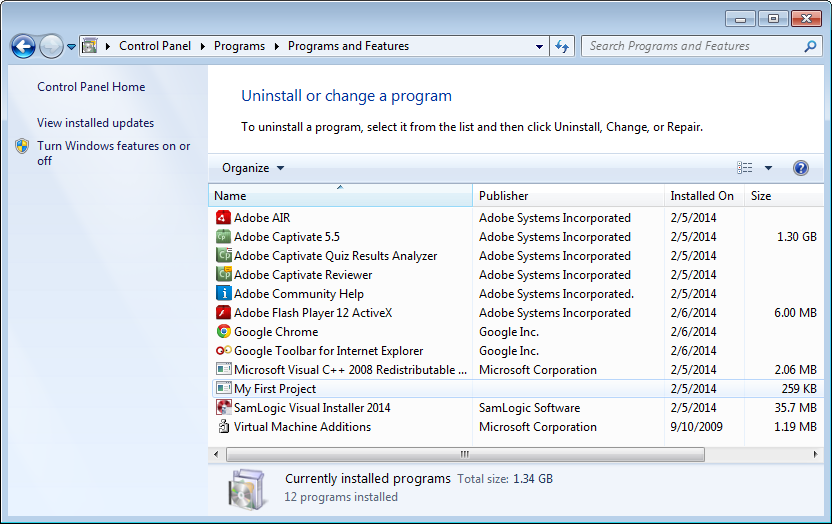Click the change view icon
The width and height of the screenshot is (832, 524).
tap(744, 168)
